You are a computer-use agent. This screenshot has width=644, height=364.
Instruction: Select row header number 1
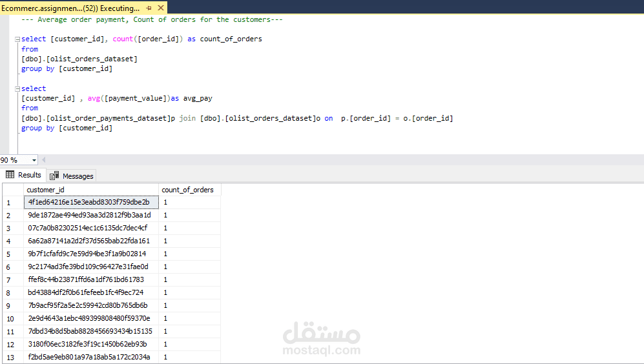[13, 202]
